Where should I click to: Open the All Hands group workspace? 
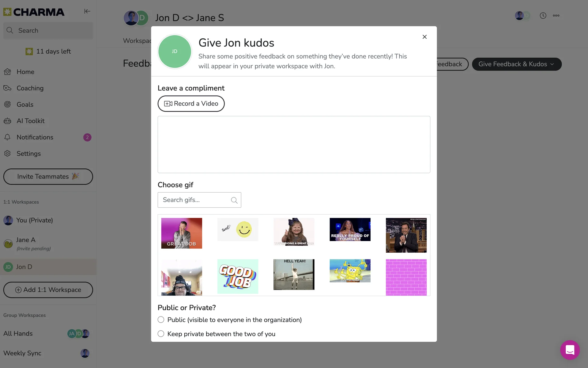click(x=18, y=333)
